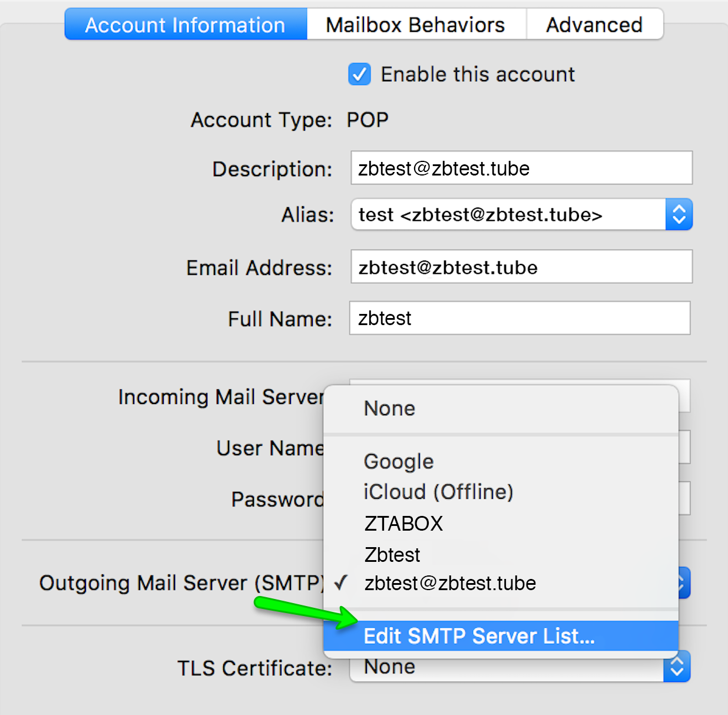Click the Outgoing Mail Server dropdown arrow
Image resolution: width=728 pixels, height=715 pixels.
684,583
